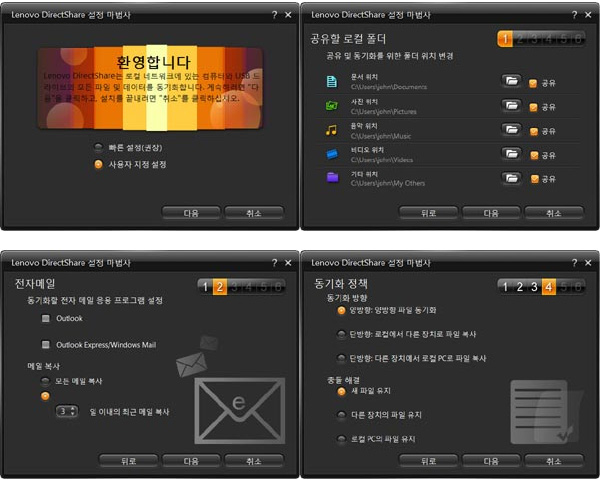Screen dimensions: 600x481
Task: Toggle 공유 checkbox for 비디오 위치
Action: (x=534, y=155)
